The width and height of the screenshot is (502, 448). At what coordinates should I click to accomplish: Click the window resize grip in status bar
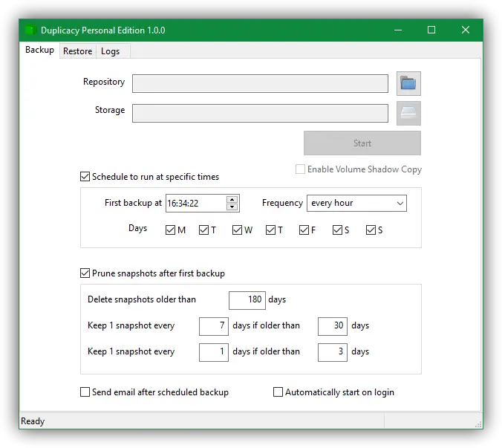pyautogui.click(x=478, y=425)
